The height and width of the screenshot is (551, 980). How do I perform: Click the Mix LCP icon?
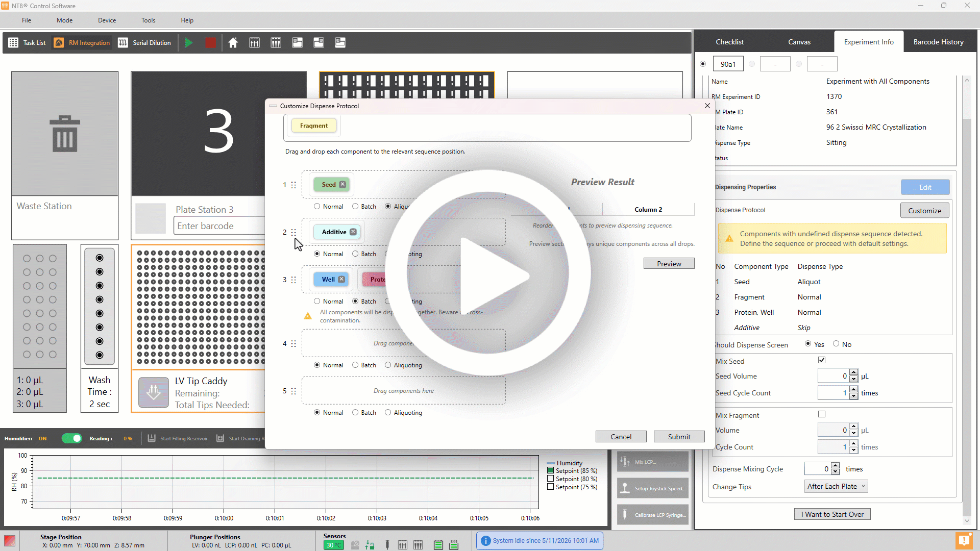pos(625,462)
